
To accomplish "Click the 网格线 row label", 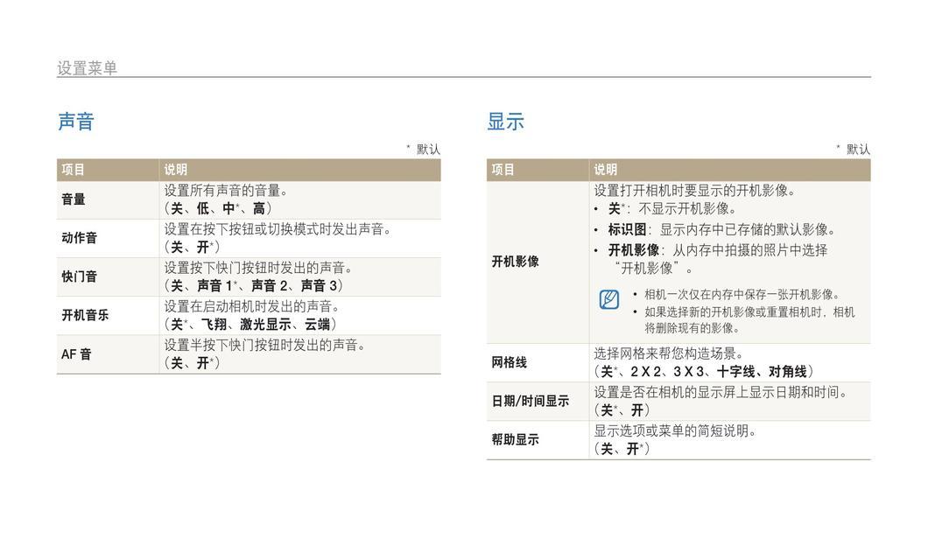I will coord(509,362).
